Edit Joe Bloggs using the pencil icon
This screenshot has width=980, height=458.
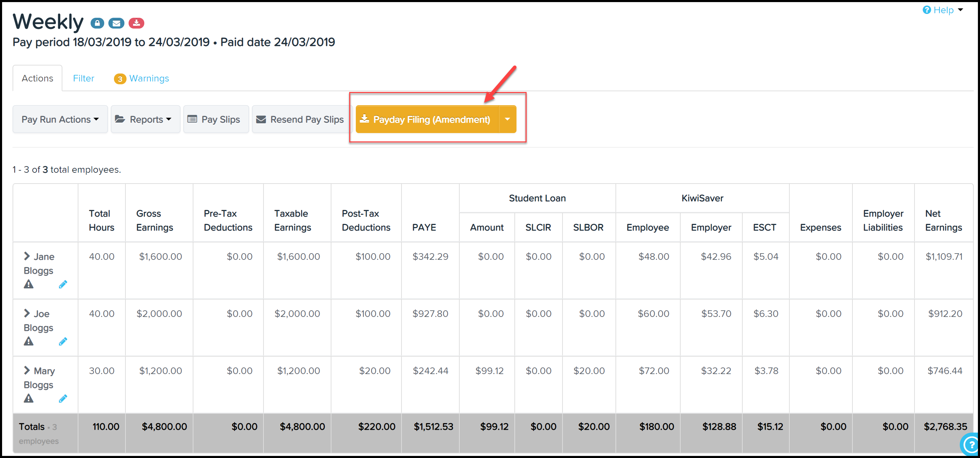tap(63, 341)
